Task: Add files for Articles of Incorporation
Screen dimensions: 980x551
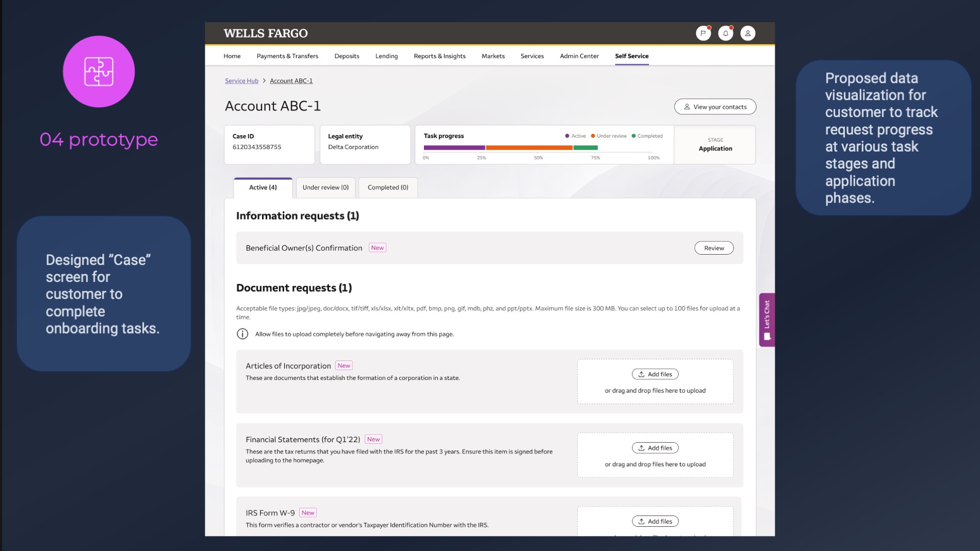Action: pos(655,374)
